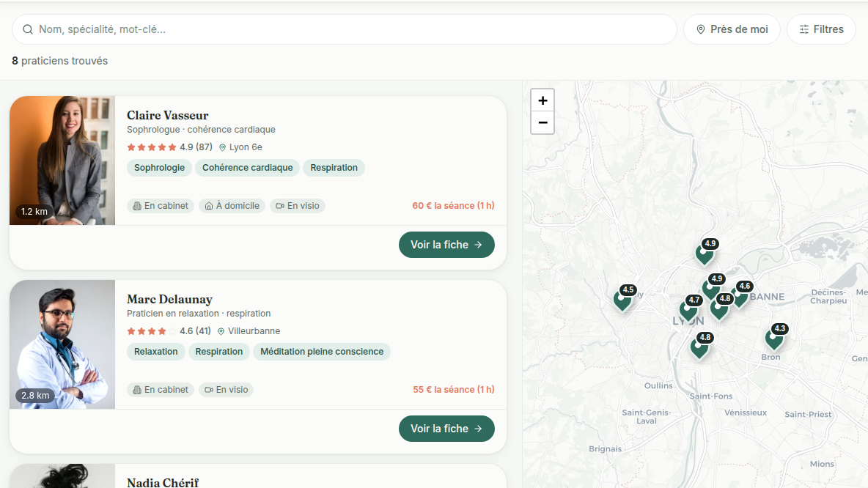Click the Sophrologue · cohérence cardiaque subtitle

pos(201,130)
